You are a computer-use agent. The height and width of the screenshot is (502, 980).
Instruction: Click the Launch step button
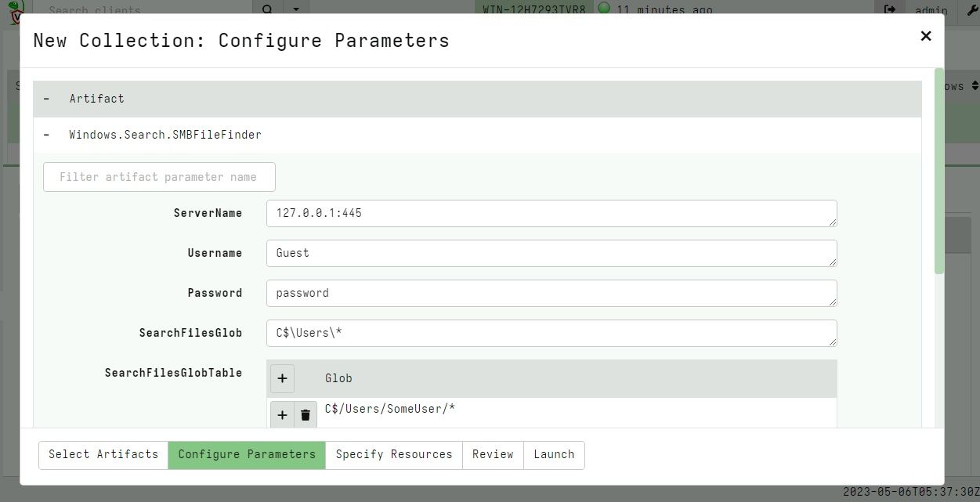coord(554,454)
